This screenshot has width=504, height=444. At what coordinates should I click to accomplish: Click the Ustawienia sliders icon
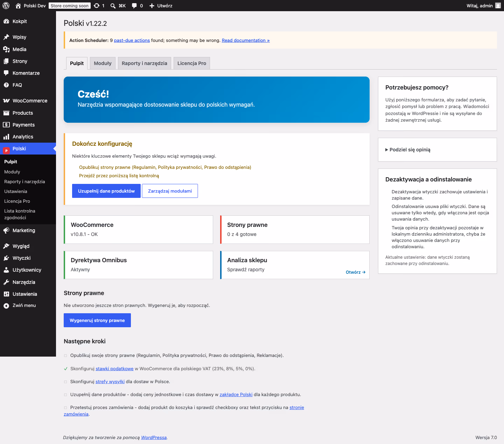(x=6, y=294)
